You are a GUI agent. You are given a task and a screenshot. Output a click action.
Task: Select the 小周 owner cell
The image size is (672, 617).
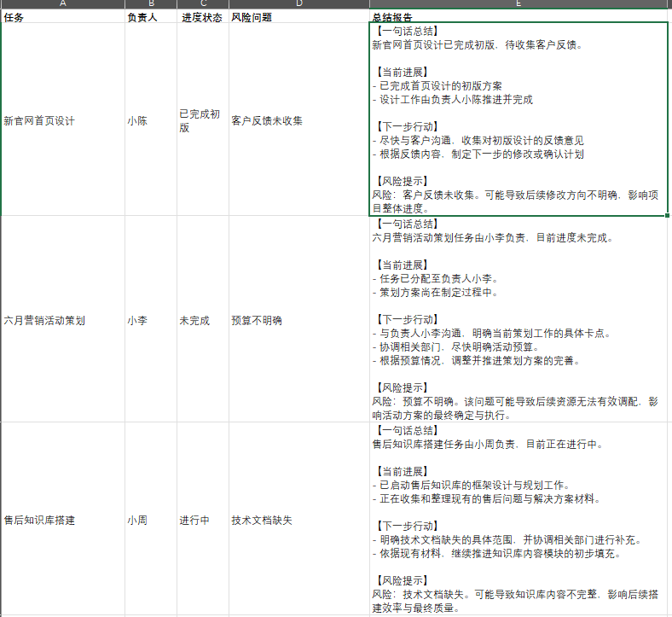[151, 519]
